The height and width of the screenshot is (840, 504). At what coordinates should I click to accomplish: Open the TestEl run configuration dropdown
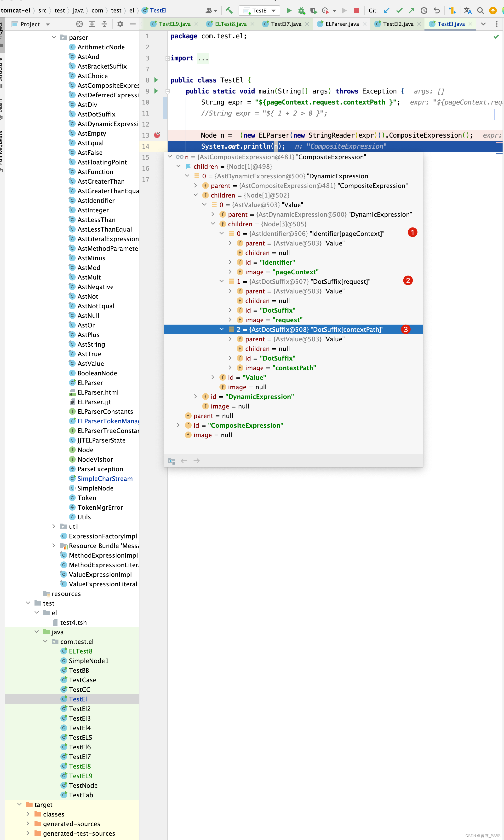[259, 11]
